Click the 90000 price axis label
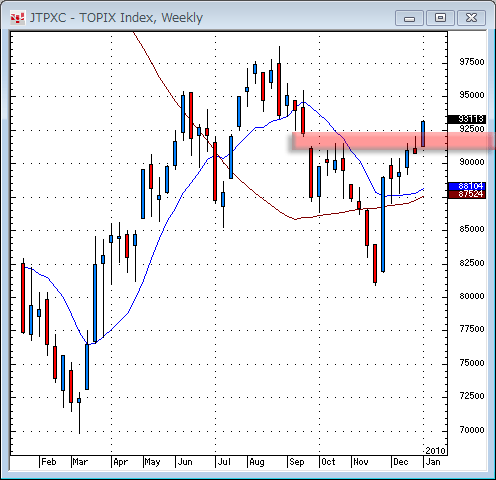 472,162
